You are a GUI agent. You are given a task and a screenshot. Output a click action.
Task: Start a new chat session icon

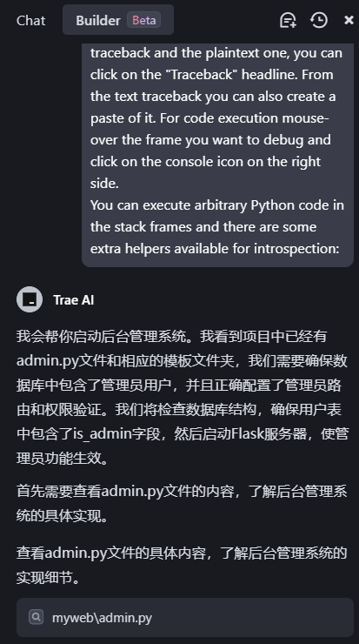(288, 20)
